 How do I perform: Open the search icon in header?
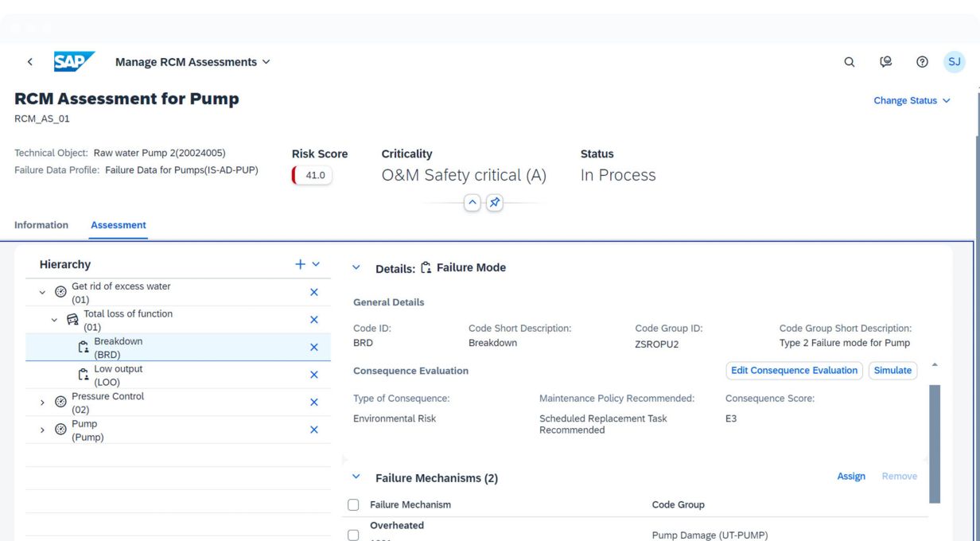pyautogui.click(x=850, y=62)
